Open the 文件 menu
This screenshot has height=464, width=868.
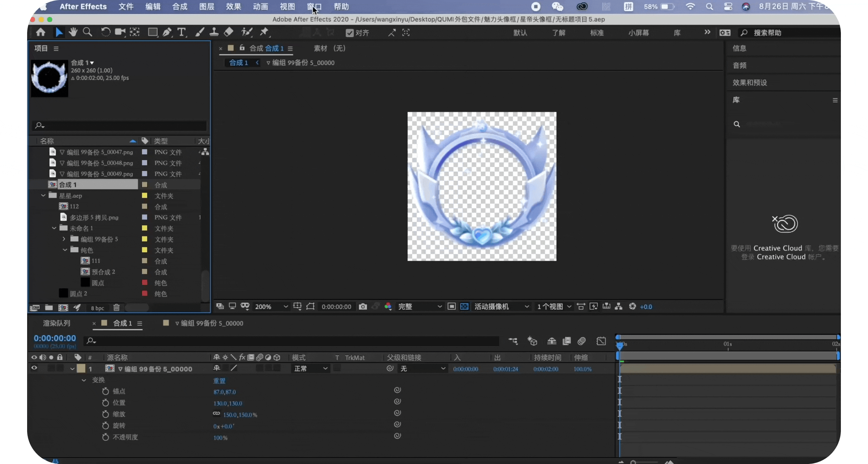click(x=126, y=6)
